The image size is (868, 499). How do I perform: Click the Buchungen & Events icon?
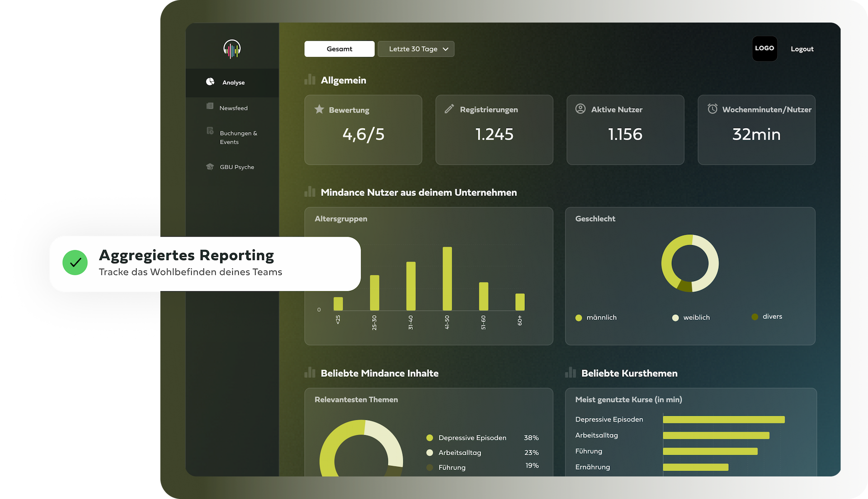210,131
